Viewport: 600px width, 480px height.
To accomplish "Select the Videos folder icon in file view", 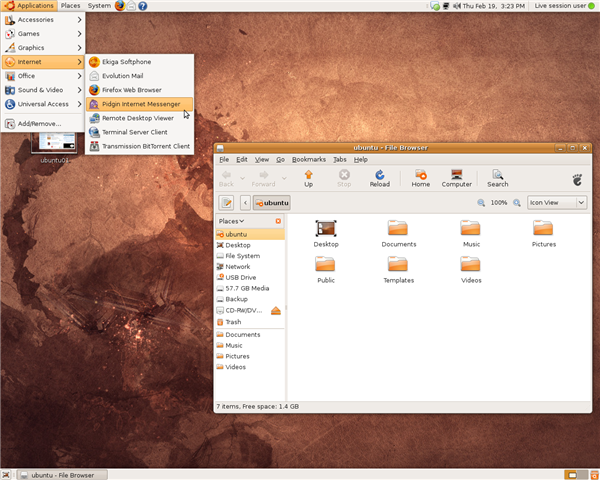I will pos(470,264).
